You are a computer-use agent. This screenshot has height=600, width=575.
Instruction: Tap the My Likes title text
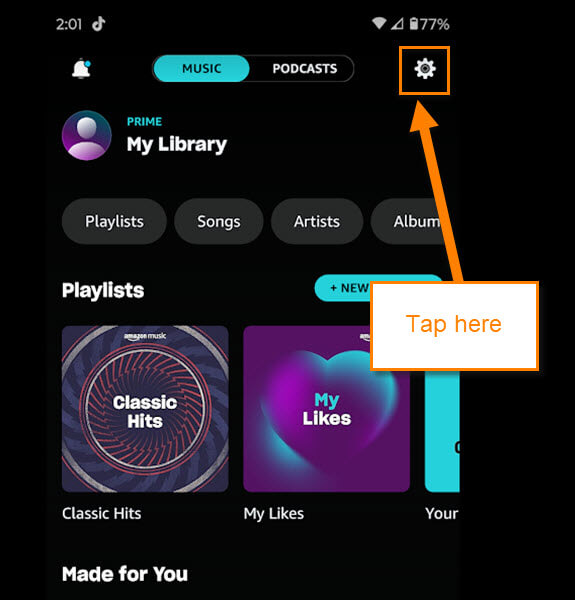274,514
